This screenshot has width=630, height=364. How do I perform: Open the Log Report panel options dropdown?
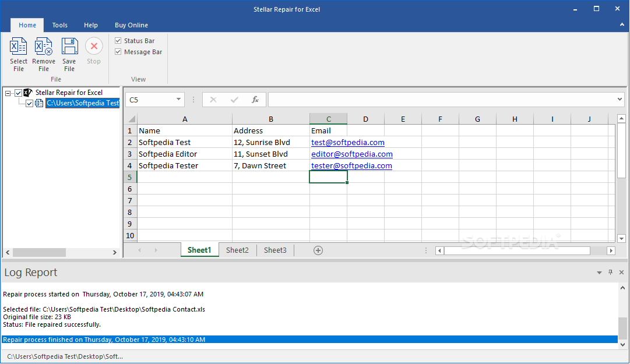coord(599,273)
